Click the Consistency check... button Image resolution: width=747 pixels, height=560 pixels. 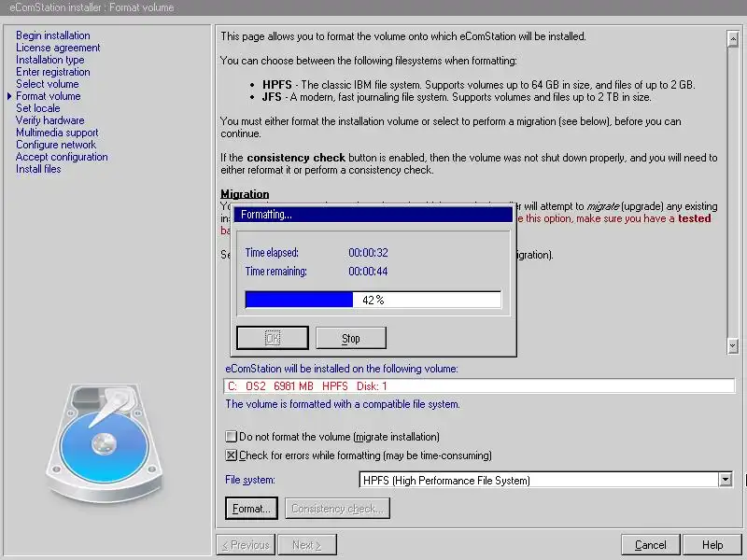(x=337, y=509)
